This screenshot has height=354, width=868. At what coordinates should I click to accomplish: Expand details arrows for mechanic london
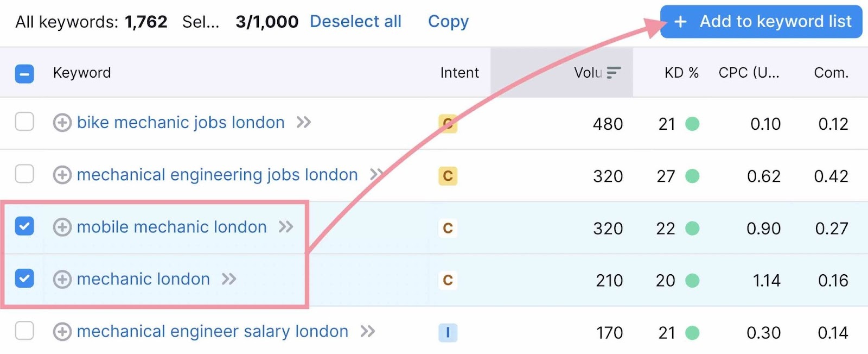click(228, 279)
